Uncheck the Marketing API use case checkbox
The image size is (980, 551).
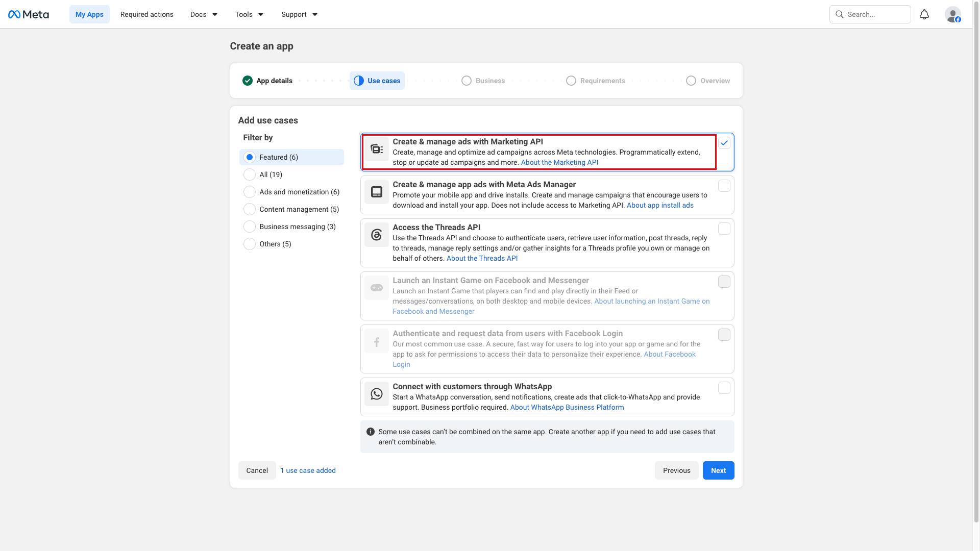(724, 143)
